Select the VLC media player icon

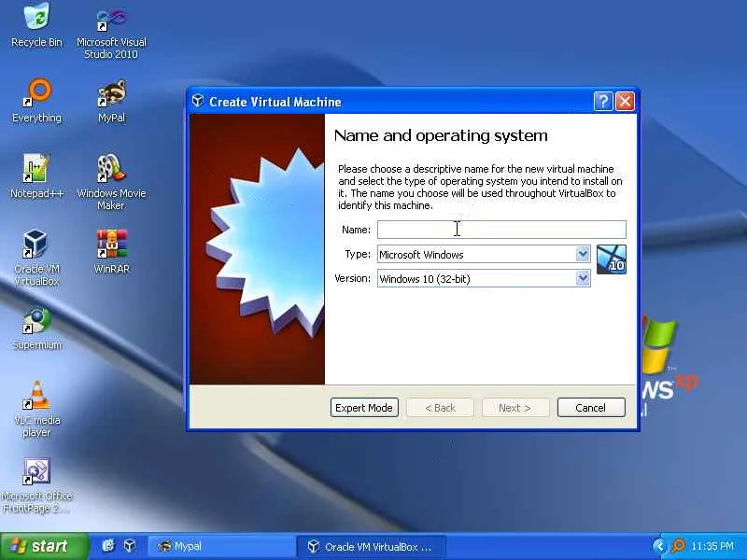click(x=36, y=410)
